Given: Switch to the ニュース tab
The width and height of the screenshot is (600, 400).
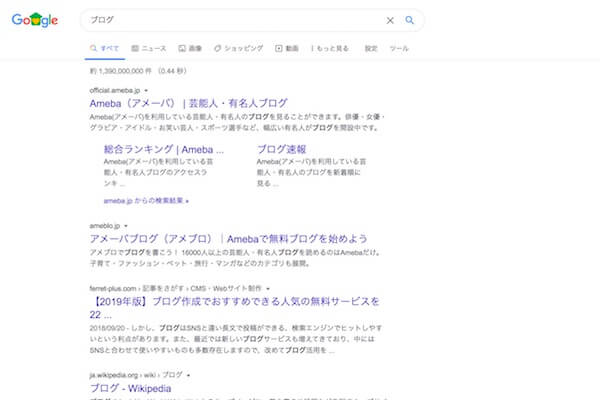Looking at the screenshot, I should tap(149, 49).
